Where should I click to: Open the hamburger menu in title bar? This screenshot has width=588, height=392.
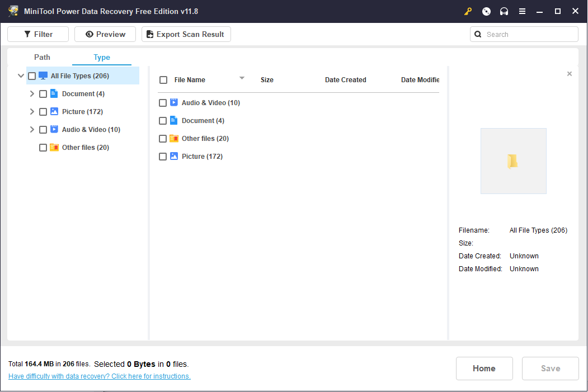click(x=522, y=11)
